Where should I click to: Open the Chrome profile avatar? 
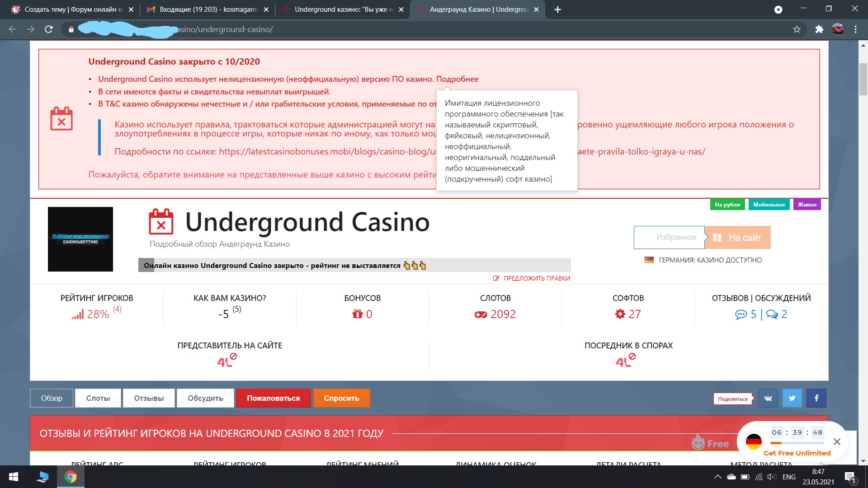pyautogui.click(x=838, y=29)
